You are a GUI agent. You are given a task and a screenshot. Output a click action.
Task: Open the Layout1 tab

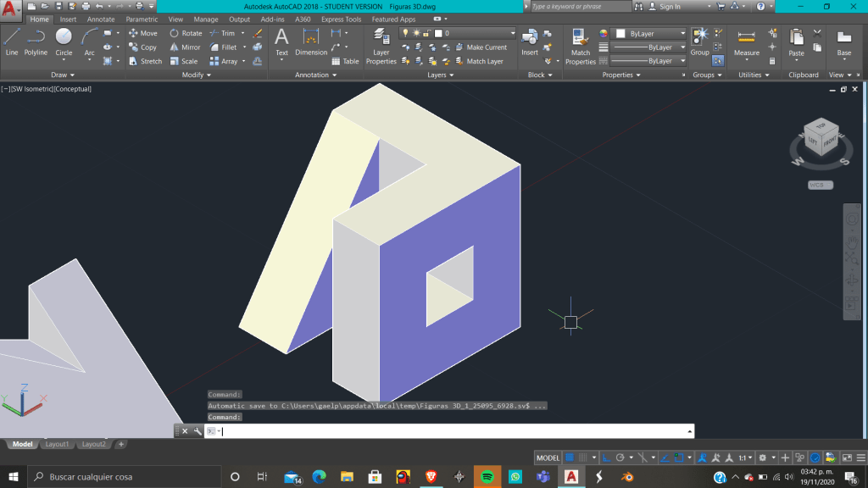click(57, 444)
